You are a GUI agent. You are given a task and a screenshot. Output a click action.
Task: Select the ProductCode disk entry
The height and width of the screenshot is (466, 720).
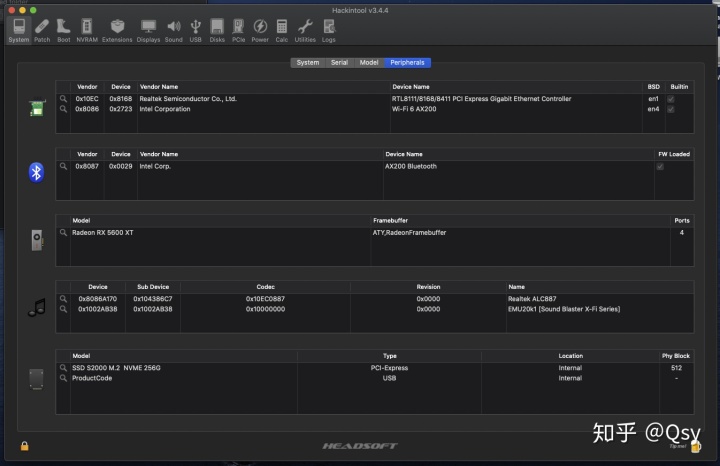point(92,378)
